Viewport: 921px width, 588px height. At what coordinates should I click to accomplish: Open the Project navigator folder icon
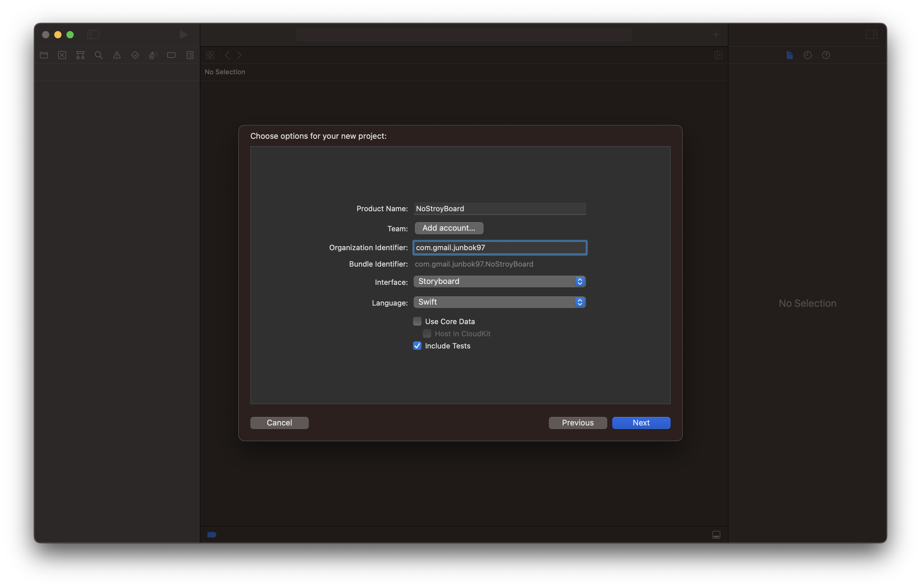coord(44,55)
